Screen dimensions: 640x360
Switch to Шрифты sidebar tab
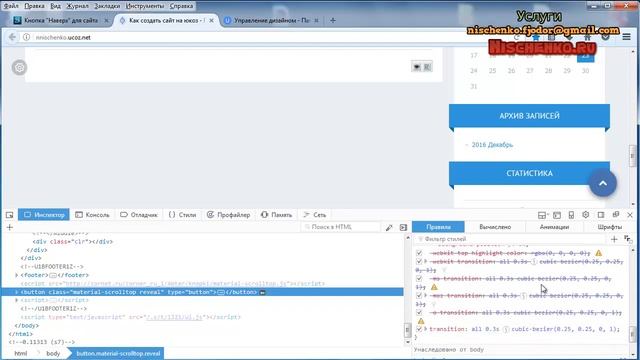click(x=609, y=227)
